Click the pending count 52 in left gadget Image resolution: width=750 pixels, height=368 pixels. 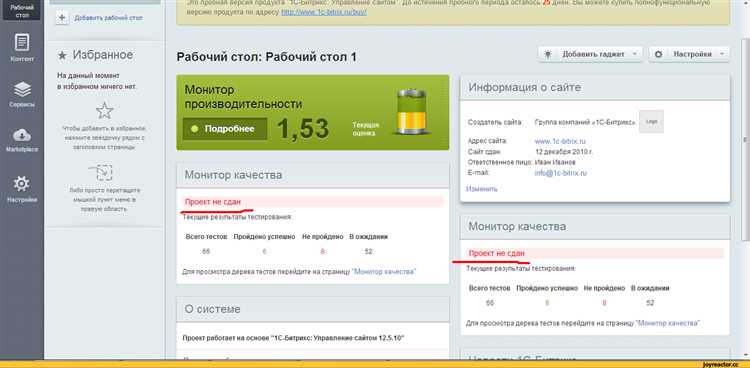click(x=368, y=251)
